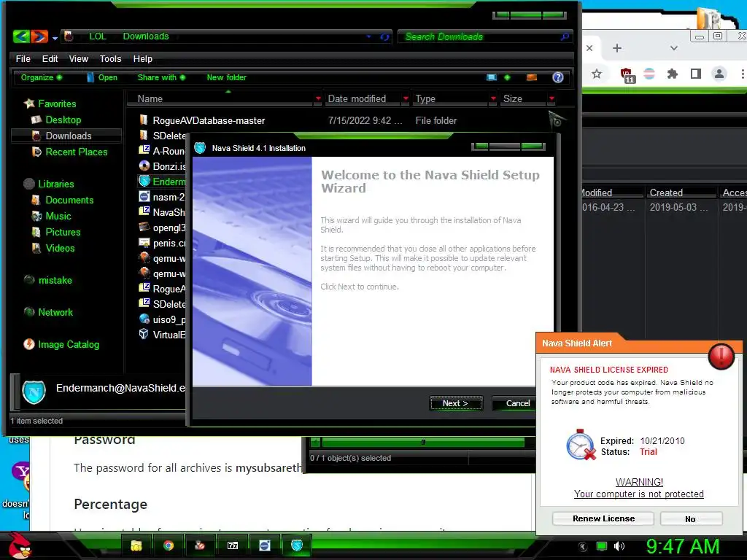Click the green progress bar in background window
Viewport: 747px width, 560px height.
[423, 443]
